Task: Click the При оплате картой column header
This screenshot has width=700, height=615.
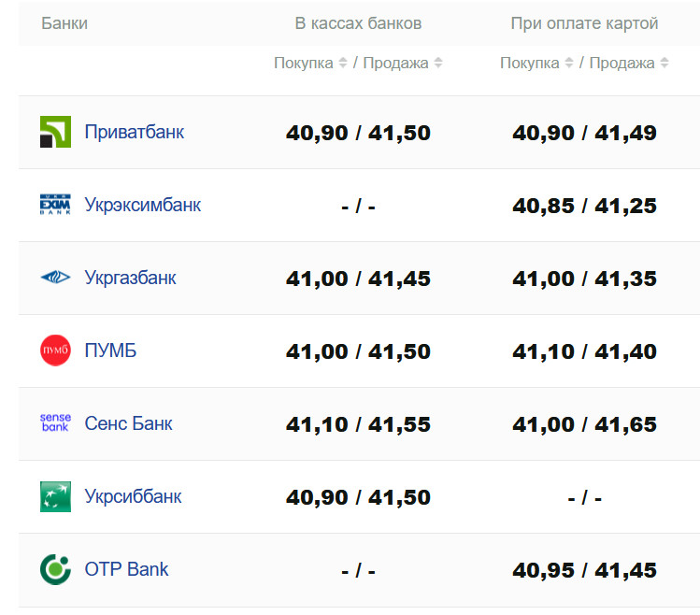Action: tap(584, 23)
